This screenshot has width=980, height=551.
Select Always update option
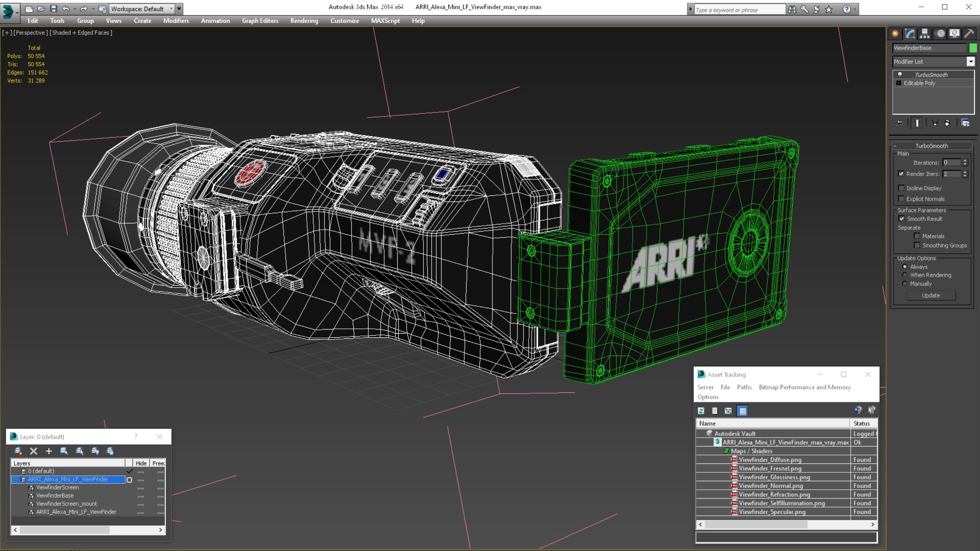[905, 267]
